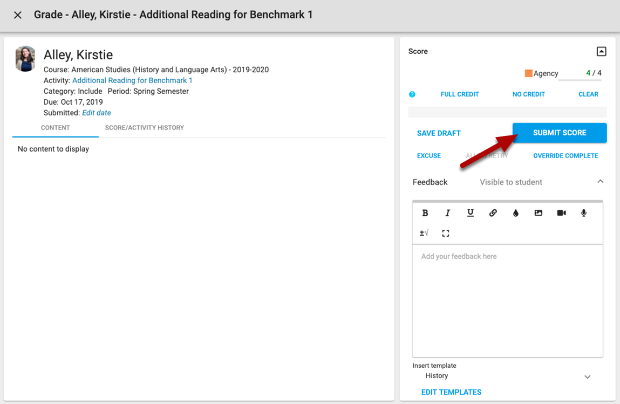Apply underline in the feedback editor
The image size is (620, 404).
coord(470,213)
